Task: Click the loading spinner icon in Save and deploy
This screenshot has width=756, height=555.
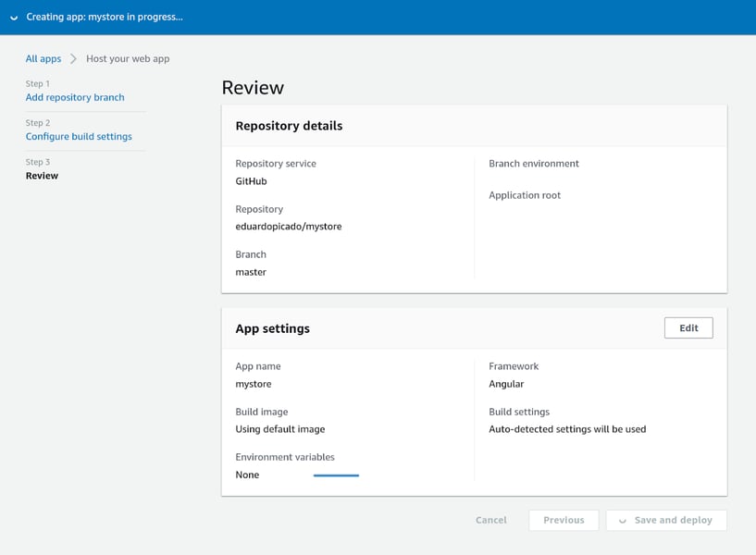Action: [x=623, y=521]
